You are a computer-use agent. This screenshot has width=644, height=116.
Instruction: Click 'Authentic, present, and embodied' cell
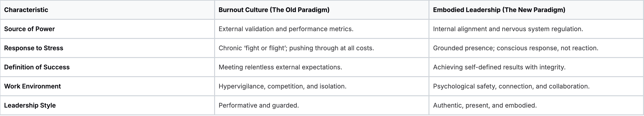point(485,105)
